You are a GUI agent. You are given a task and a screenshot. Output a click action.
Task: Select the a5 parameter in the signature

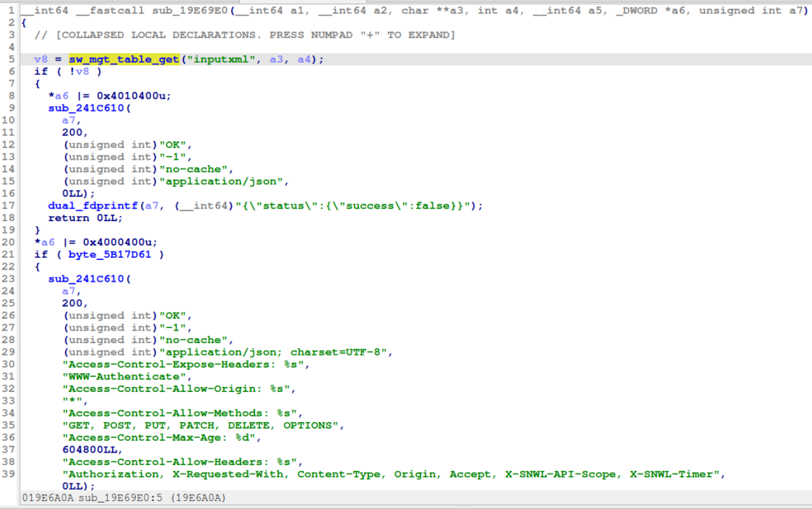point(595,10)
